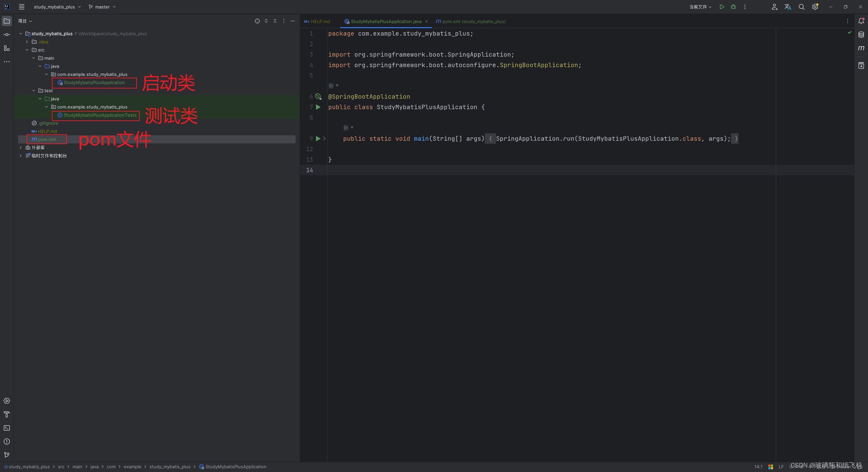Open the Build hammer tool window
The width and height of the screenshot is (868, 472).
[7, 414]
